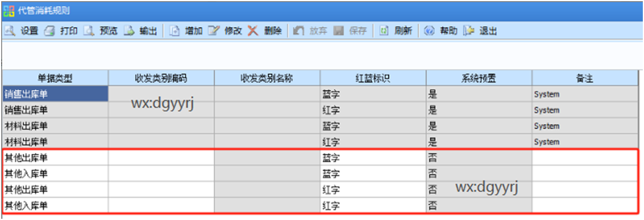Click 退出 toolbar label
Screen dimensions: 644x220
click(x=489, y=31)
